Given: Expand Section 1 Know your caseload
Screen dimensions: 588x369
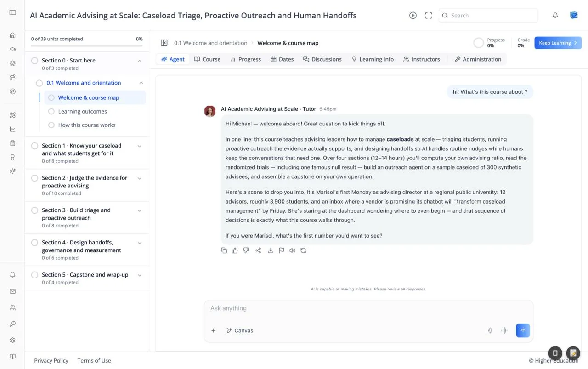Looking at the screenshot, I should click(140, 146).
